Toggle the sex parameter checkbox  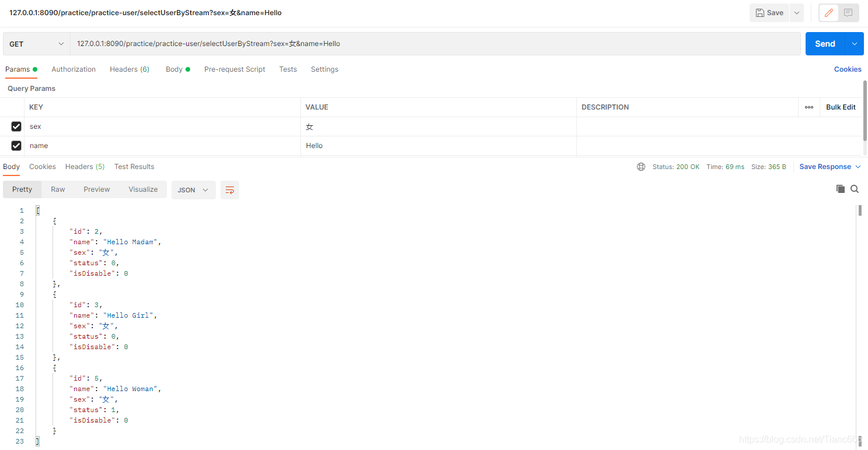click(x=16, y=126)
